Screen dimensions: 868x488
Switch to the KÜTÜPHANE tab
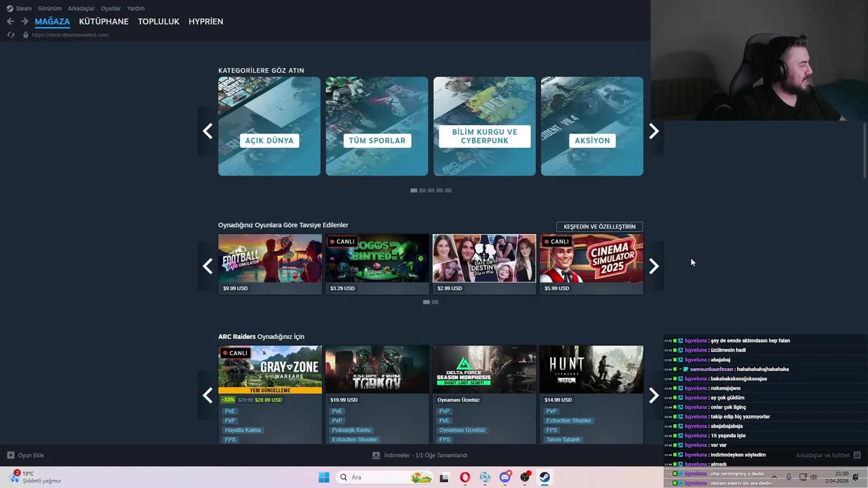coord(104,22)
